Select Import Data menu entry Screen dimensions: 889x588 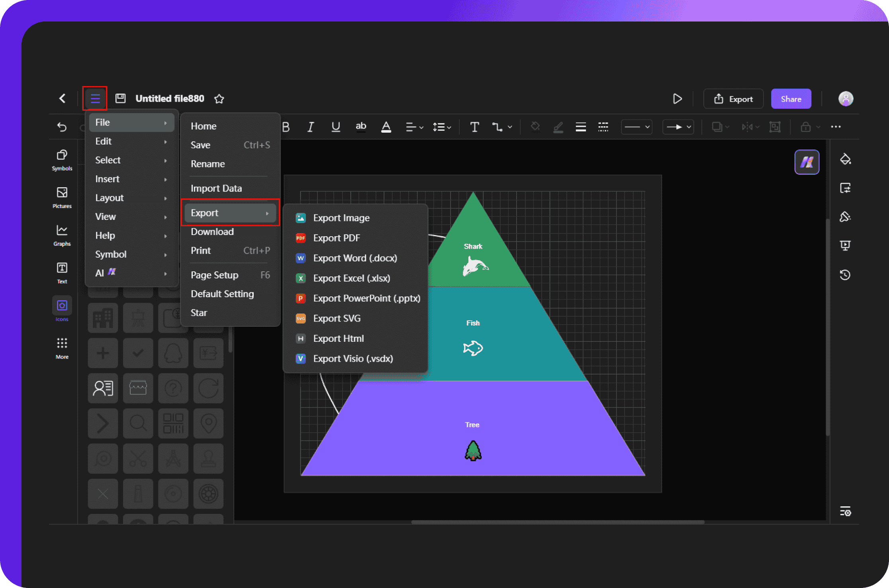coord(216,188)
